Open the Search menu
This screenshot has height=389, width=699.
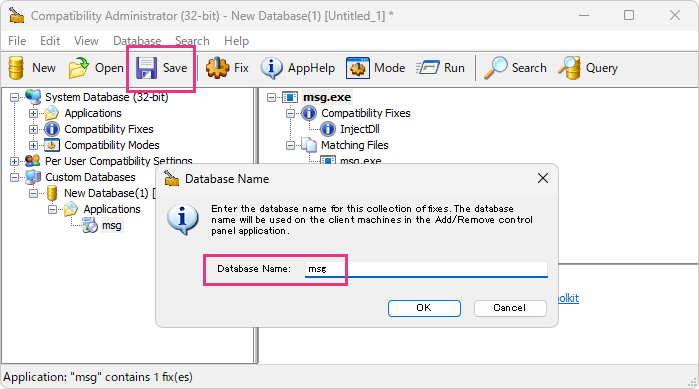(x=192, y=41)
